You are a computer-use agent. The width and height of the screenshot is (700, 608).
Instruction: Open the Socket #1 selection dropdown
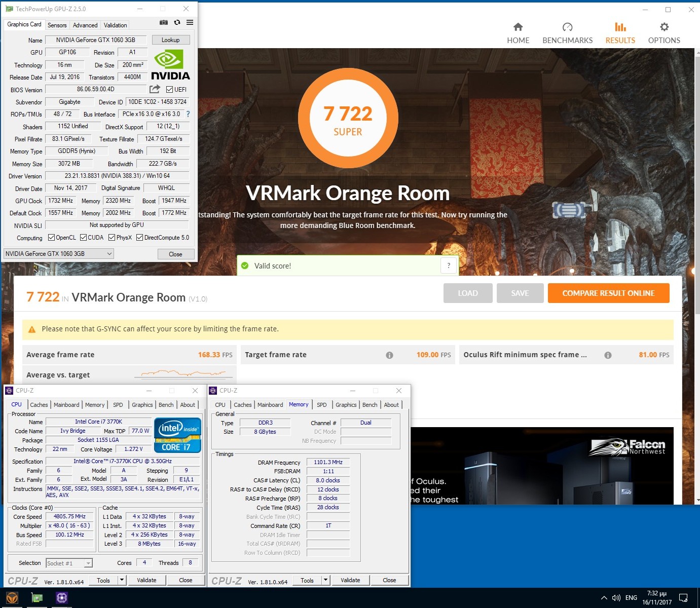pyautogui.click(x=69, y=563)
